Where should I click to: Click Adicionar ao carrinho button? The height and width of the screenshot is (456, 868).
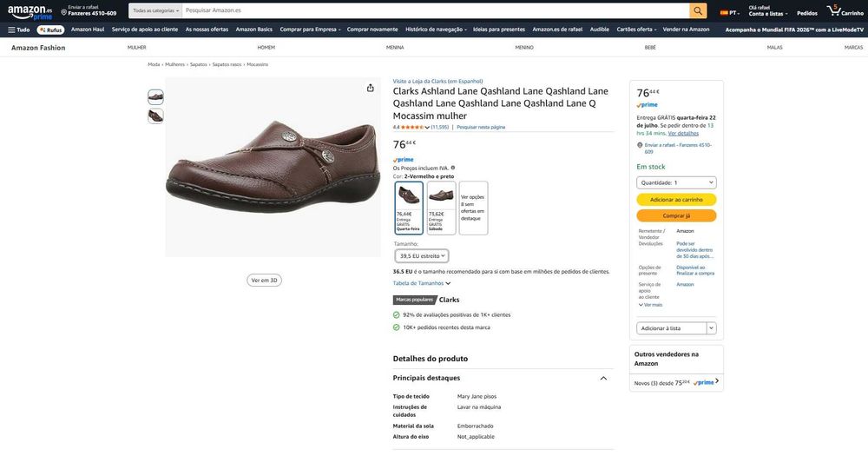[x=676, y=200]
